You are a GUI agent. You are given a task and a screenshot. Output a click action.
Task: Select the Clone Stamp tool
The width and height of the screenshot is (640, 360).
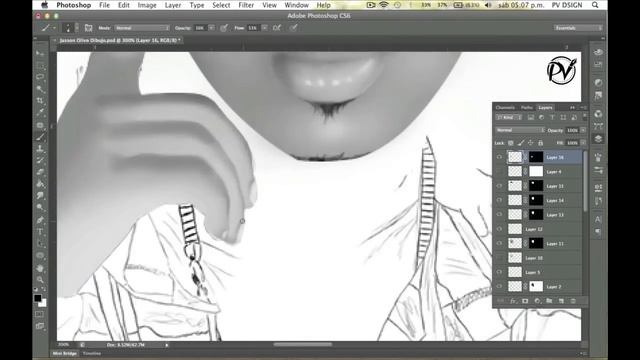point(40,149)
